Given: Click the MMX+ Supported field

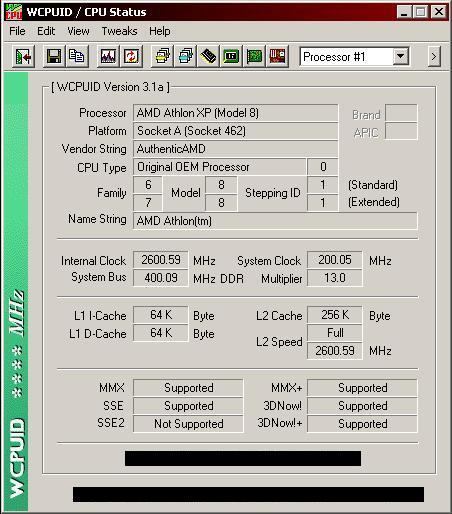Looking at the screenshot, I should click(362, 388).
